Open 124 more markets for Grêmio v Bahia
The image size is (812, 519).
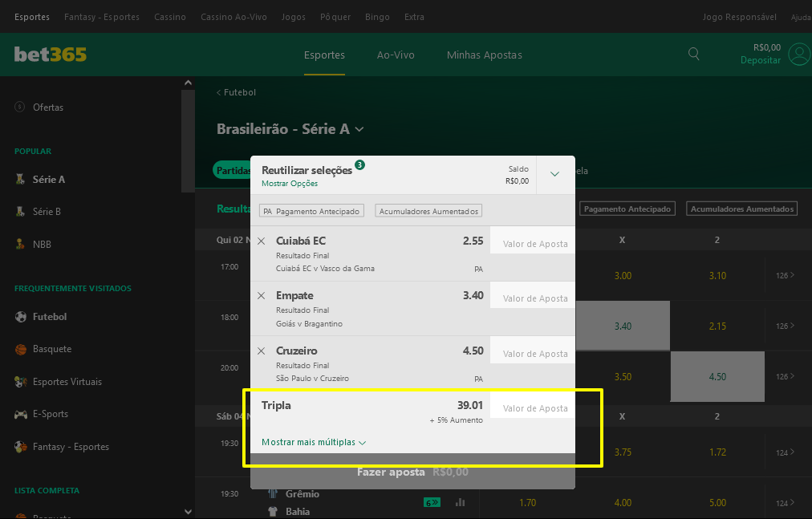point(785,503)
